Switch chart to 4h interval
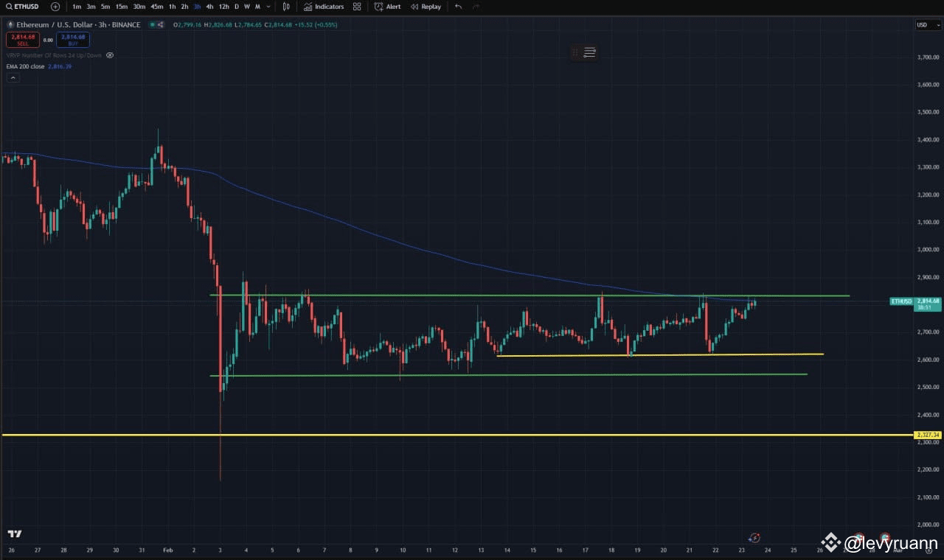 pyautogui.click(x=209, y=7)
